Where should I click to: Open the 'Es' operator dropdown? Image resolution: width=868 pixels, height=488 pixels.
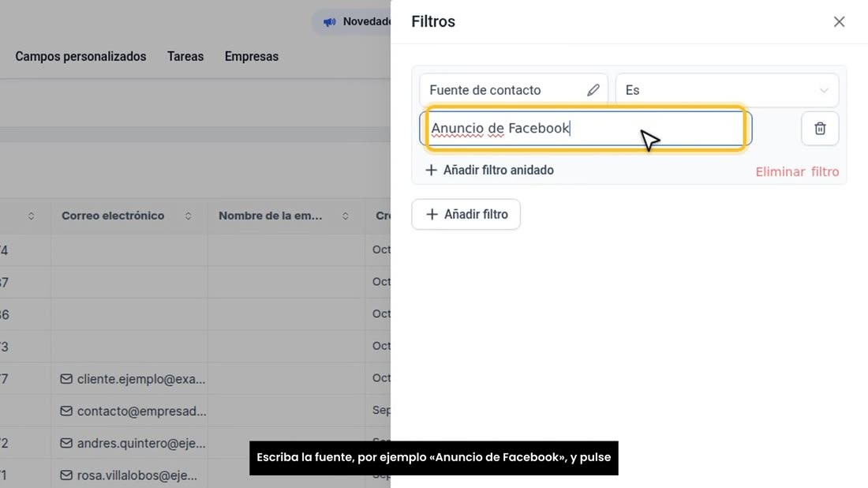pyautogui.click(x=727, y=90)
